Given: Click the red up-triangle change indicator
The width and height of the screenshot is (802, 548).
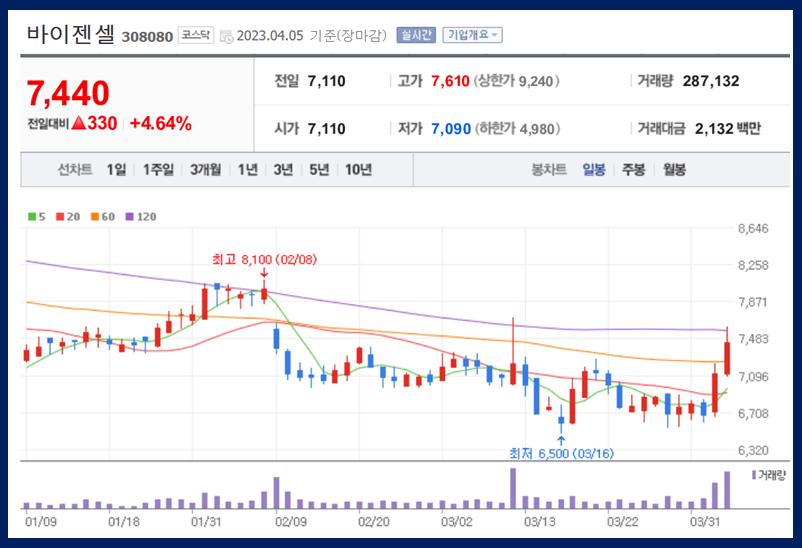Looking at the screenshot, I should point(79,123).
